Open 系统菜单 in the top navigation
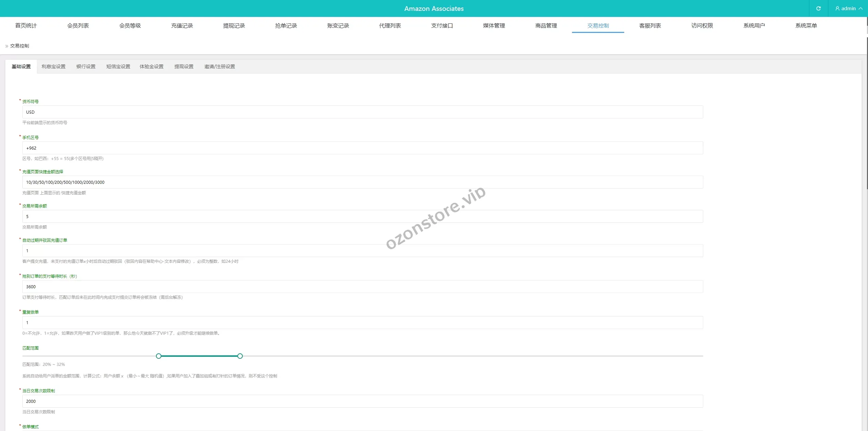Screen dimensions: 868x431 [806, 26]
